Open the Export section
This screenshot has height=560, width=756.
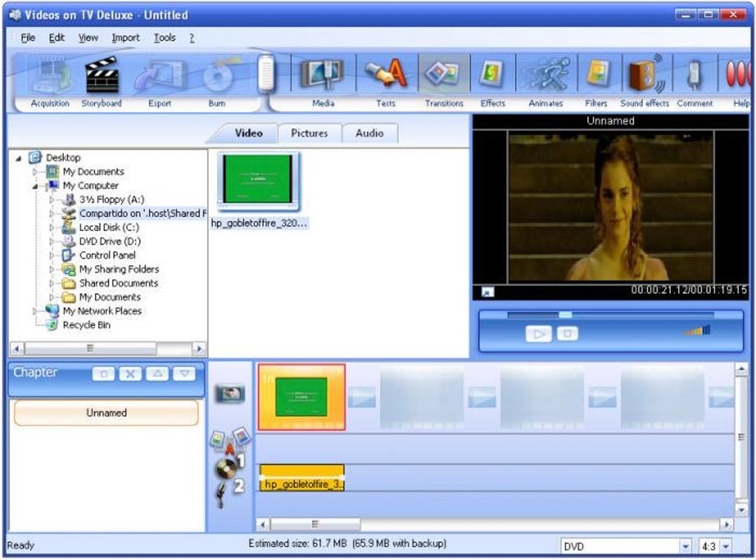pos(159,82)
